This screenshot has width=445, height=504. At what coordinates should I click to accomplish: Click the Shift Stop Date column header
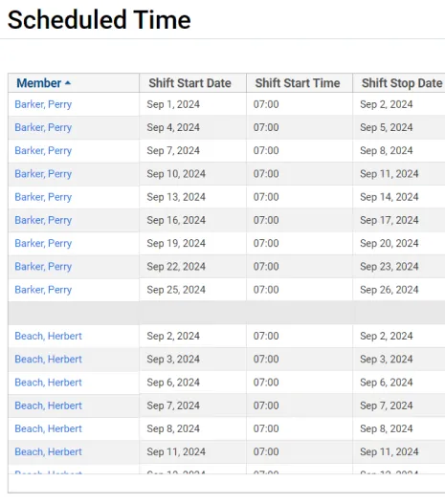tap(402, 83)
